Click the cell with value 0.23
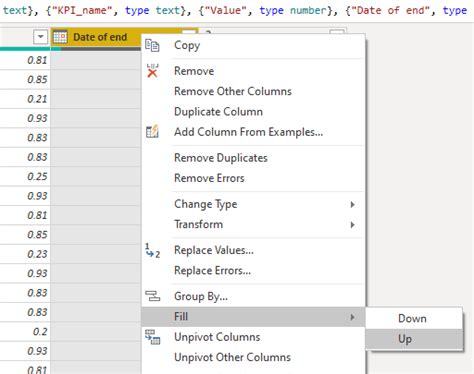Screen dimensions: 474x374 pos(25,254)
